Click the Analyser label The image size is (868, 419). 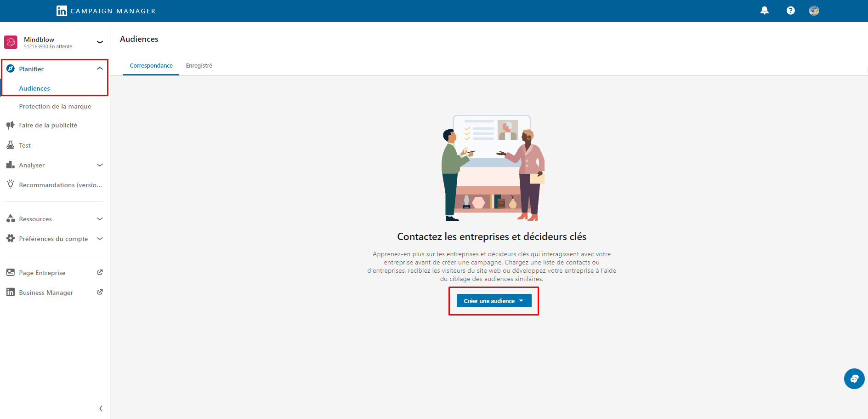click(32, 165)
